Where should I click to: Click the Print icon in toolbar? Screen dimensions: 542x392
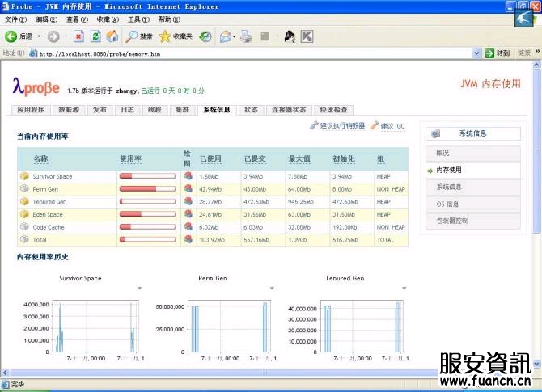(x=246, y=36)
